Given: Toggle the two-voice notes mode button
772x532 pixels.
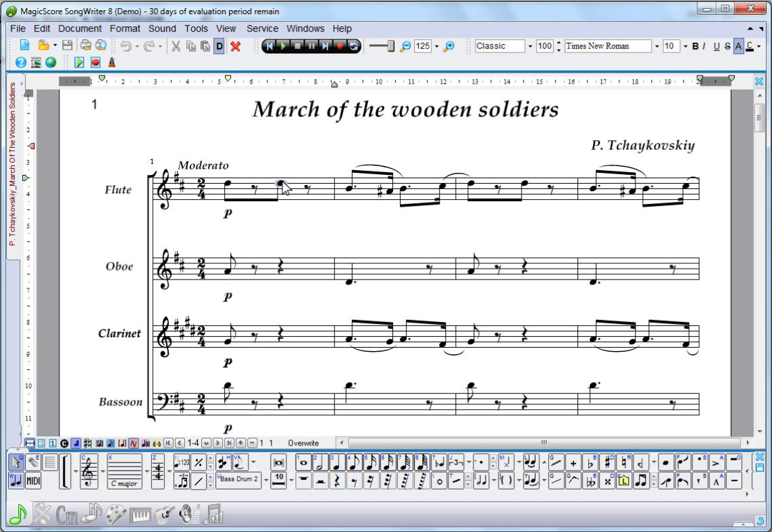Looking at the screenshot, I should pyautogui.click(x=16, y=480).
